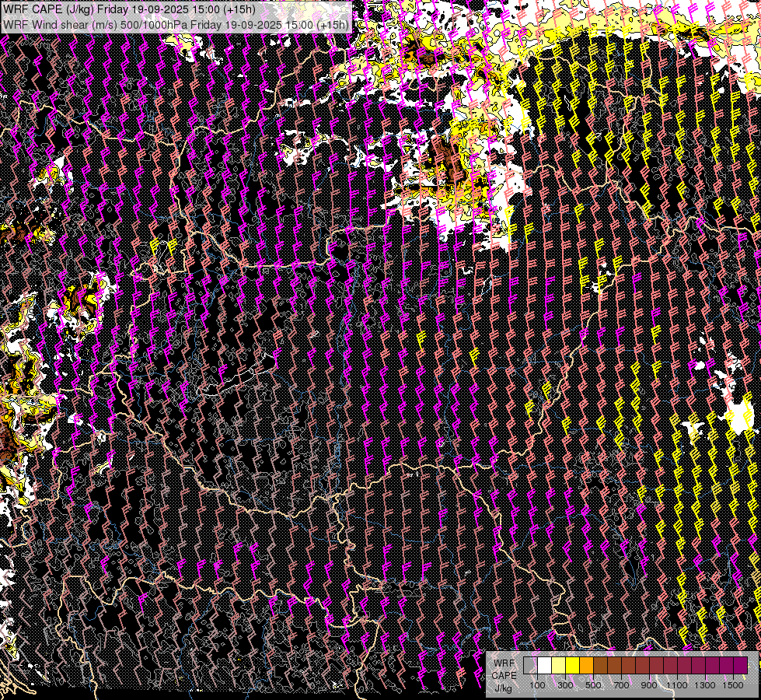Viewport: 761px width, 700px height.
Task: Pick the bright yellow CAPE legend swatch
Action: tap(572, 666)
